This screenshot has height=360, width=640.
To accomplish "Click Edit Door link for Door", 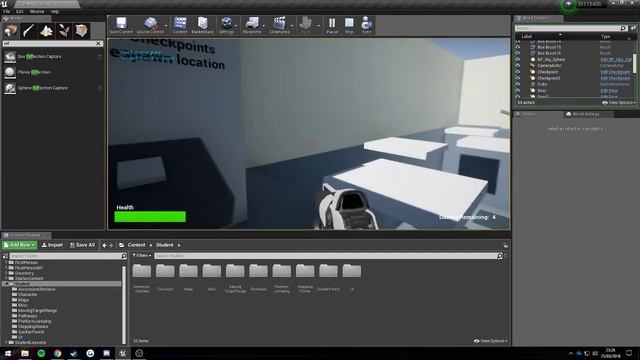I will point(609,91).
